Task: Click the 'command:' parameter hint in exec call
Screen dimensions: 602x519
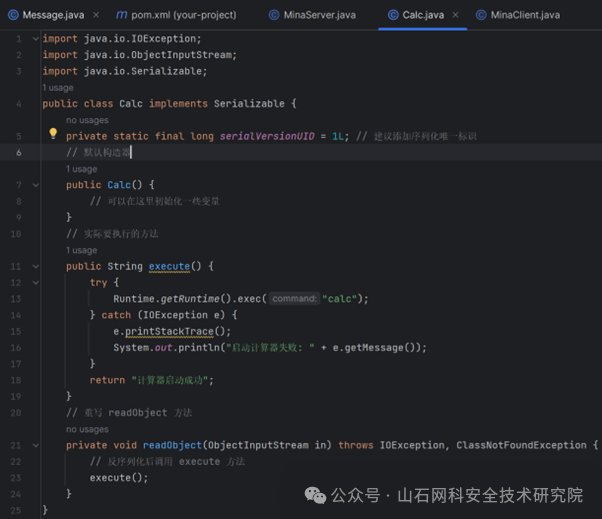Action: tap(294, 299)
